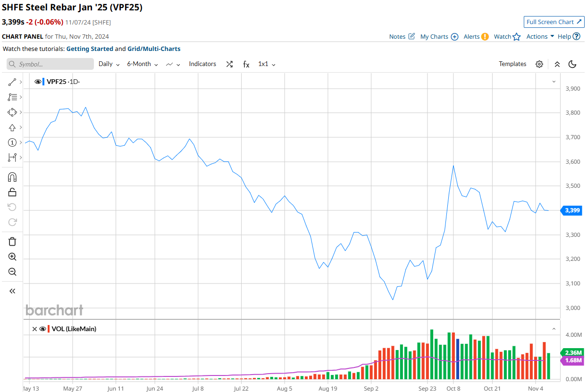Open the Indicators menu
587x392 pixels.
coord(202,64)
